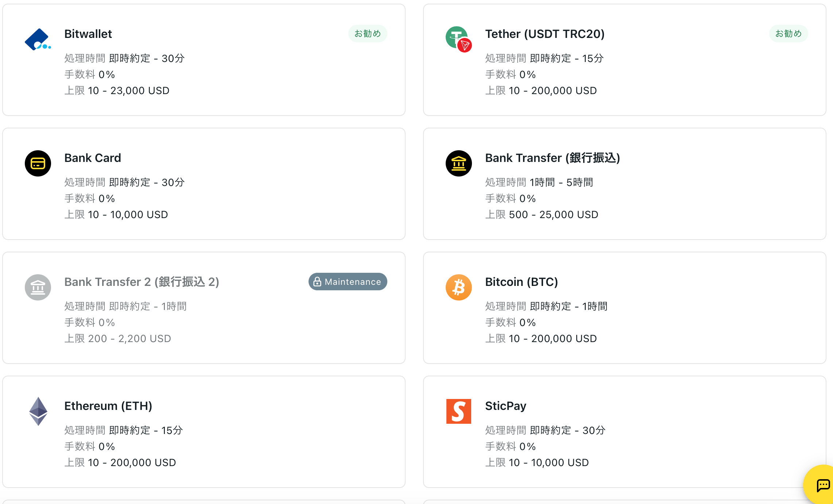This screenshot has height=504, width=833.
Task: Click Ethereum processing time '即時約定 - 15分'
Action: pos(146,430)
